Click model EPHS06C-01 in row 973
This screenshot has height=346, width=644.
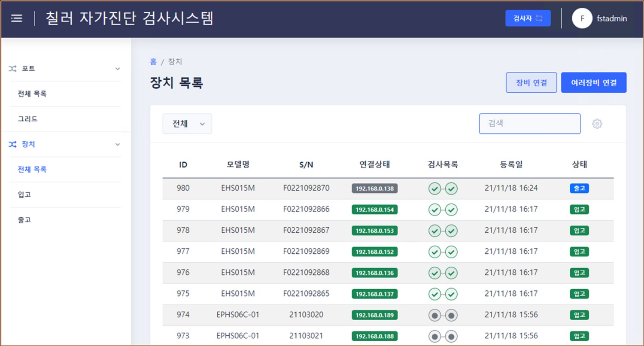point(238,336)
